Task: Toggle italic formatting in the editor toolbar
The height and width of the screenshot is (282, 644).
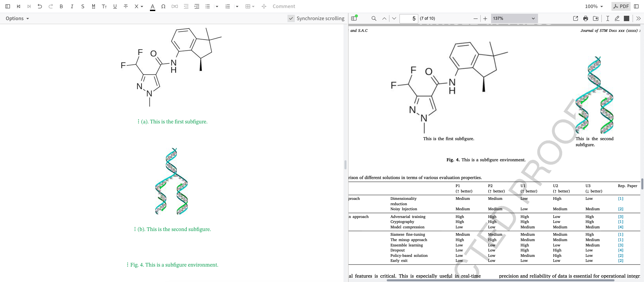Action: click(x=72, y=6)
